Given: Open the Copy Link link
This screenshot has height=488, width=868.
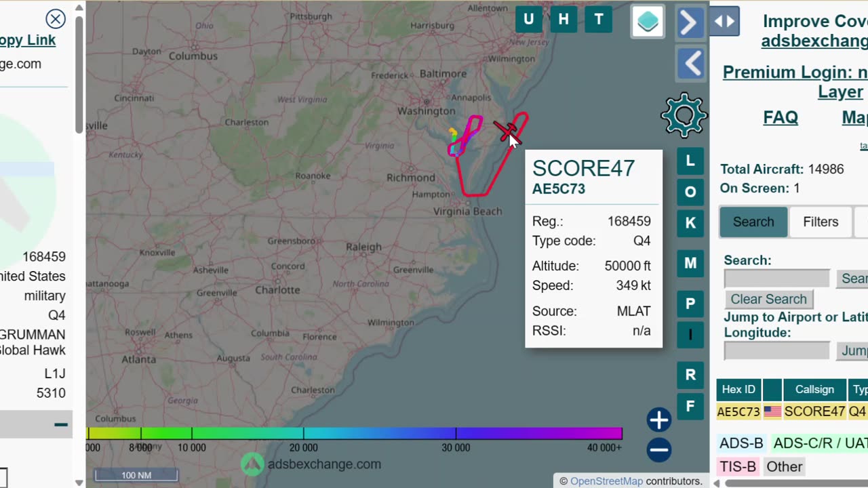Looking at the screenshot, I should point(28,40).
